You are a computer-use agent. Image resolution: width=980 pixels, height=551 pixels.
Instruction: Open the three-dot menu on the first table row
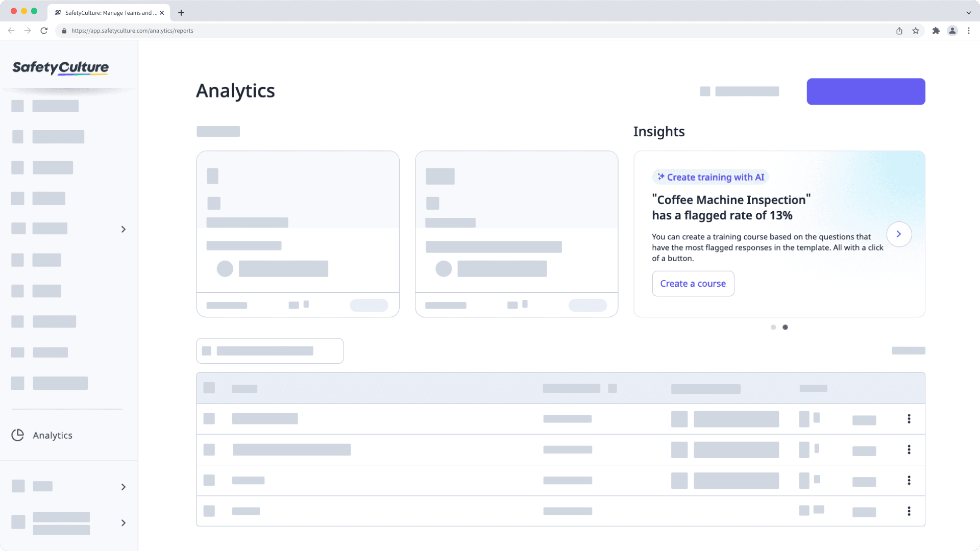coord(909,418)
